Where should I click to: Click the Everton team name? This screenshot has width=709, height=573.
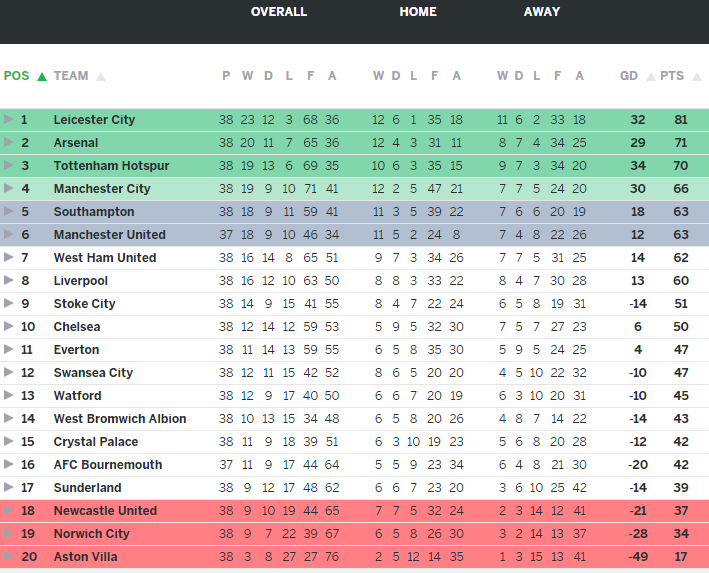coord(76,350)
